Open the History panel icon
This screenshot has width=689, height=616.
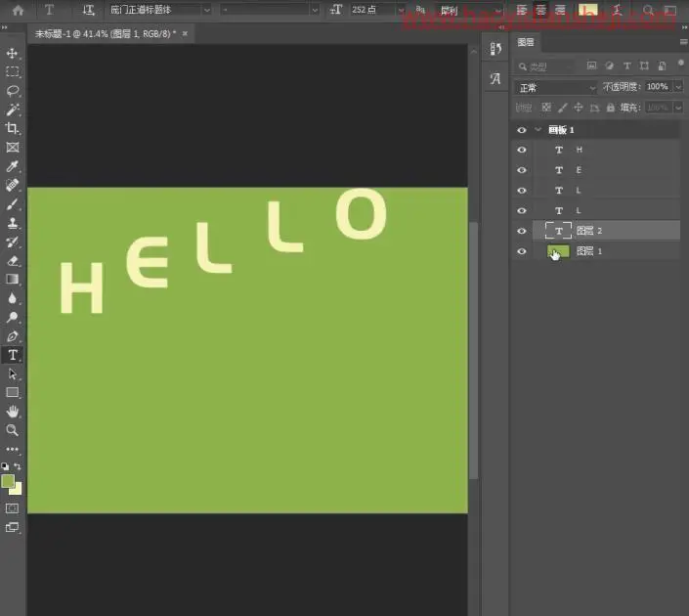tap(495, 49)
